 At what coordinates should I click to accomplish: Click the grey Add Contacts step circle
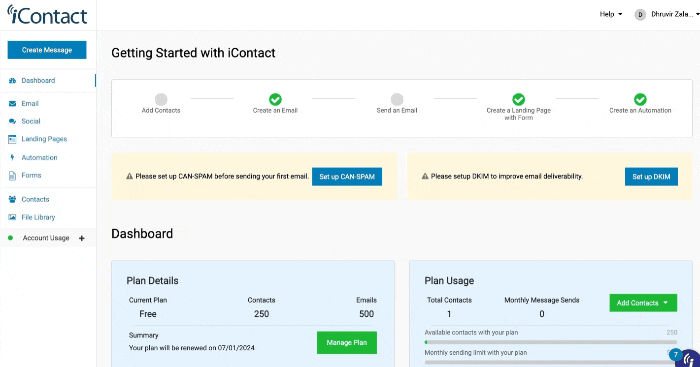click(x=161, y=99)
